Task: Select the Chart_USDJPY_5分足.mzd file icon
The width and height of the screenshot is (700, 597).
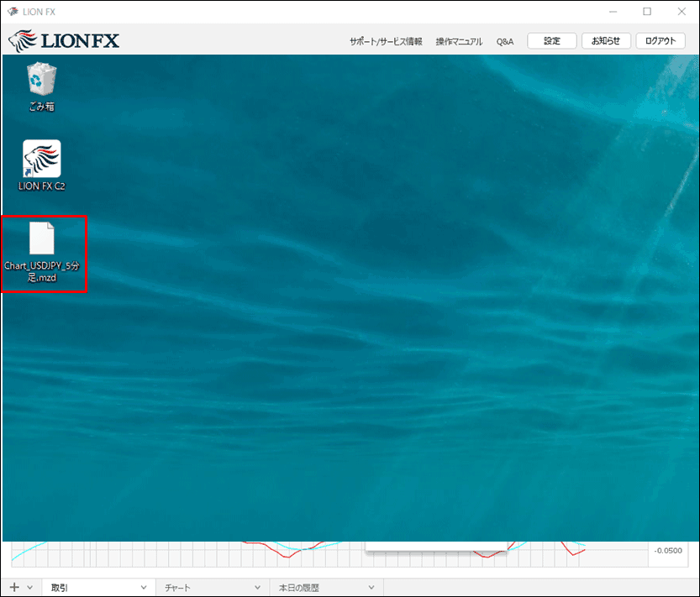Action: pos(42,253)
